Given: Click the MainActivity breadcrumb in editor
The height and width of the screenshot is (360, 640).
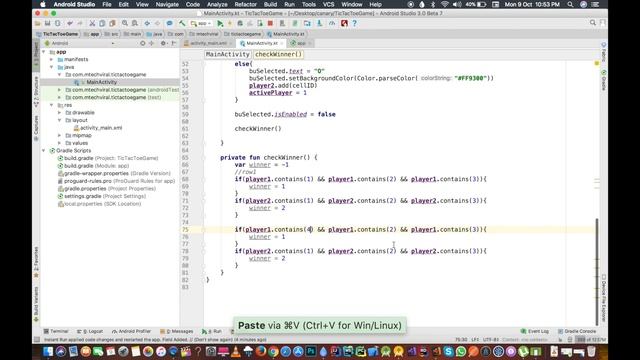Looking at the screenshot, I should coord(228,54).
